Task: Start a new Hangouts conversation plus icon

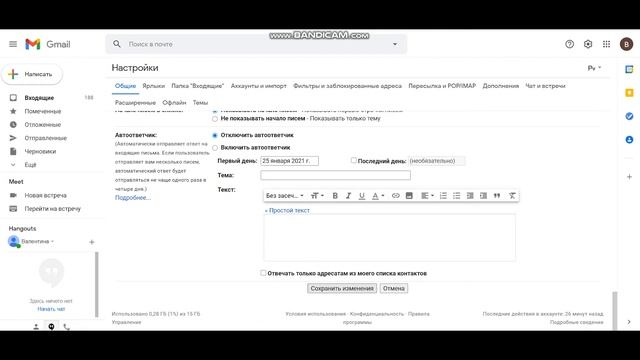Action: 92,242
